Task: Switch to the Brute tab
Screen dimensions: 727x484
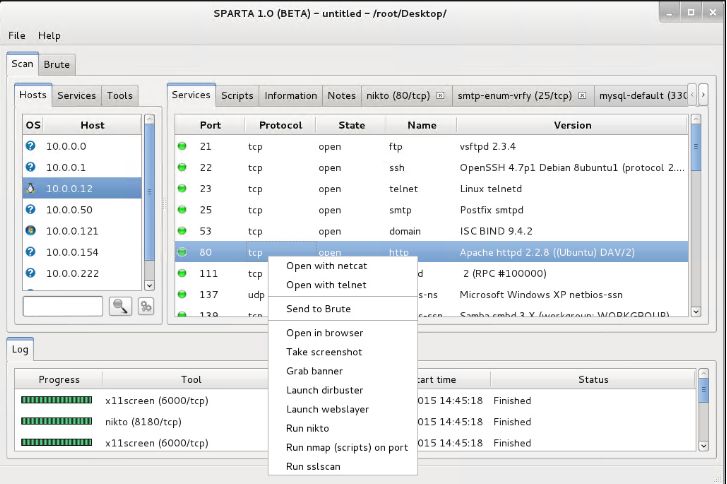Action: click(57, 65)
